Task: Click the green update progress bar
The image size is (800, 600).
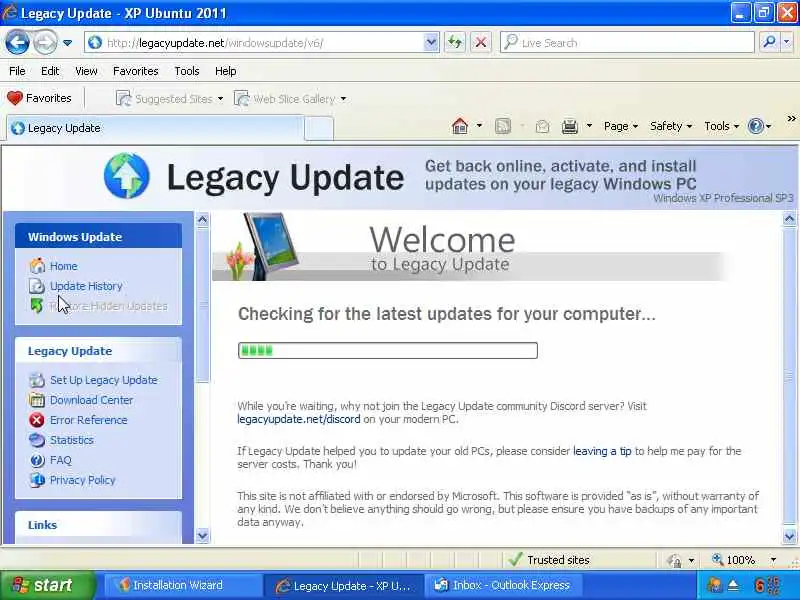Action: coord(388,351)
